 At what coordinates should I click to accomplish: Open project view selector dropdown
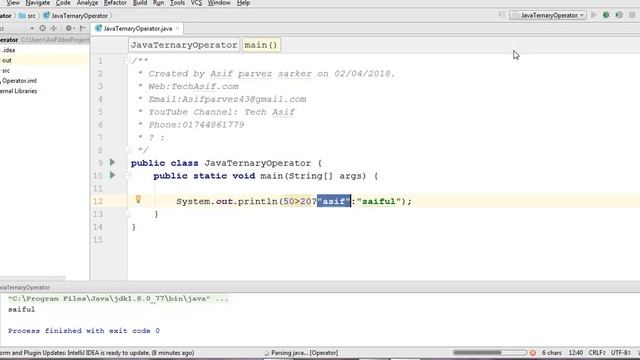pos(32,28)
